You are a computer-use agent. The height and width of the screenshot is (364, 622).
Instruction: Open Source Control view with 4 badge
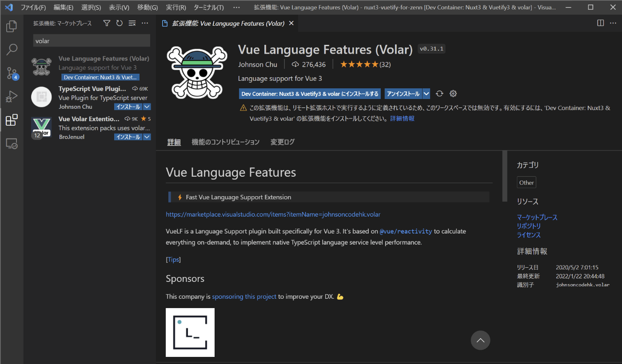coord(12,73)
